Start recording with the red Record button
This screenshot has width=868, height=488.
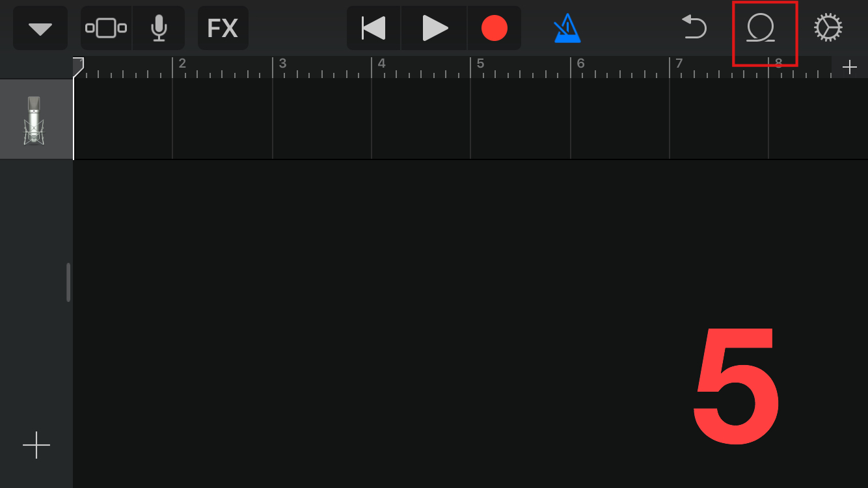pos(494,28)
